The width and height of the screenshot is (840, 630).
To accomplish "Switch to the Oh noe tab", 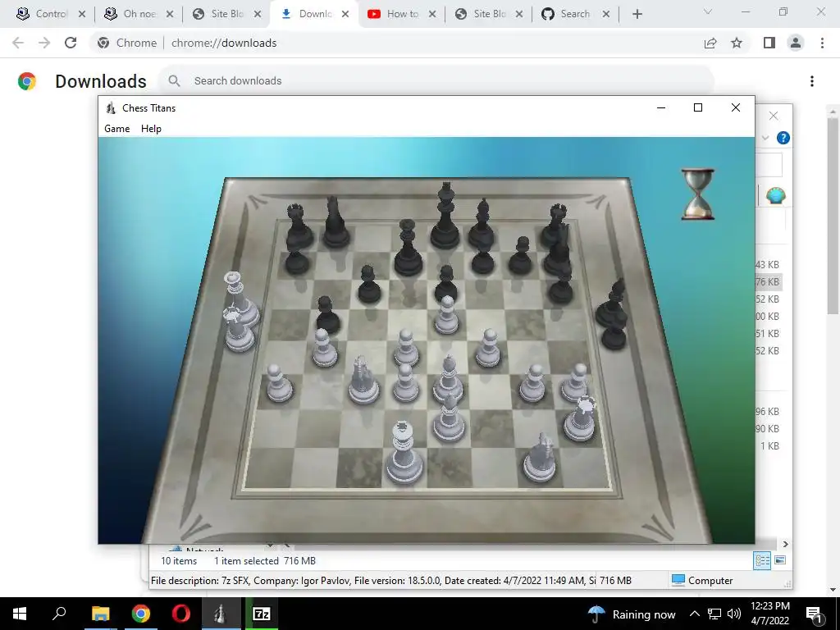I will pyautogui.click(x=139, y=14).
